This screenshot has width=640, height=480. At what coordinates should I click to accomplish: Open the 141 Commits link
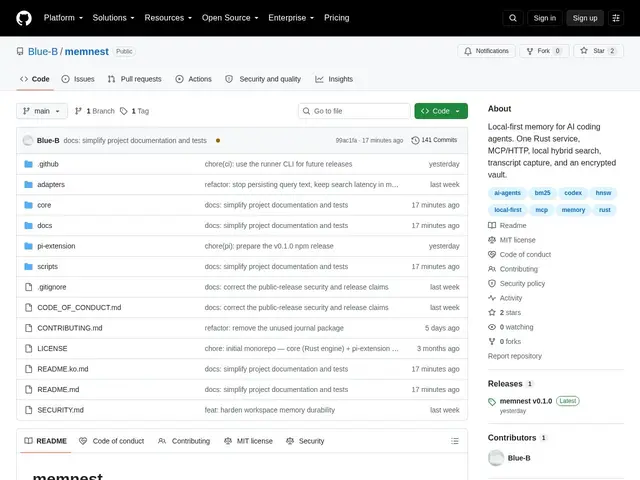(x=434, y=140)
